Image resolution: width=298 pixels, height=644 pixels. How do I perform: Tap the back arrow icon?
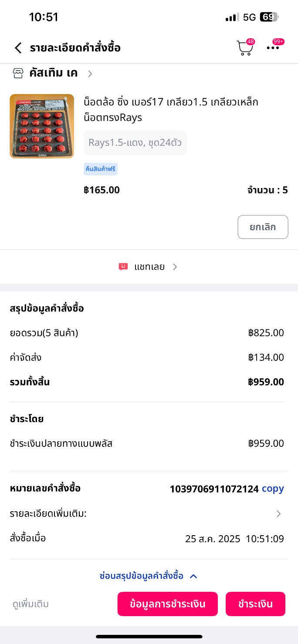coord(18,48)
